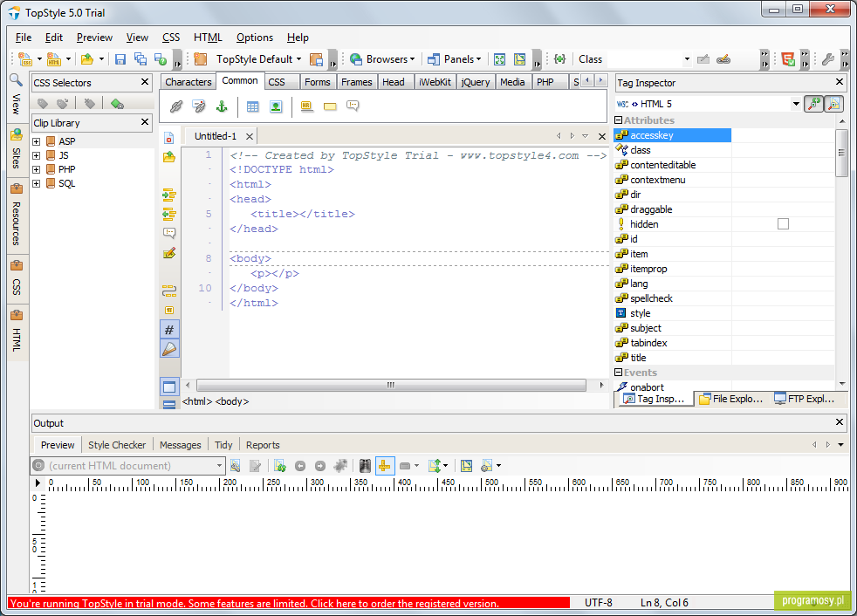The width and height of the screenshot is (857, 616).
Task: Collapse the Attributes section
Action: click(x=618, y=120)
